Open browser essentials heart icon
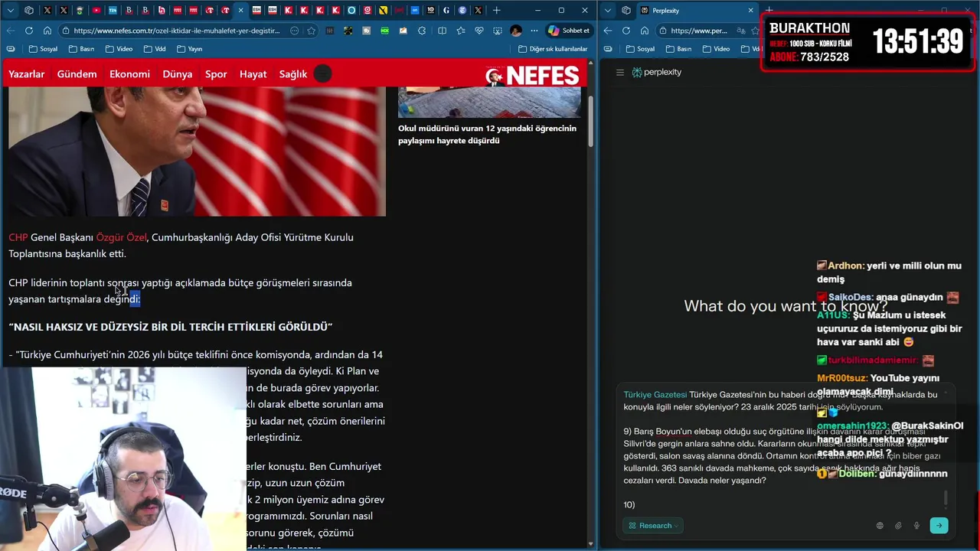The width and height of the screenshot is (980, 551). [x=479, y=31]
